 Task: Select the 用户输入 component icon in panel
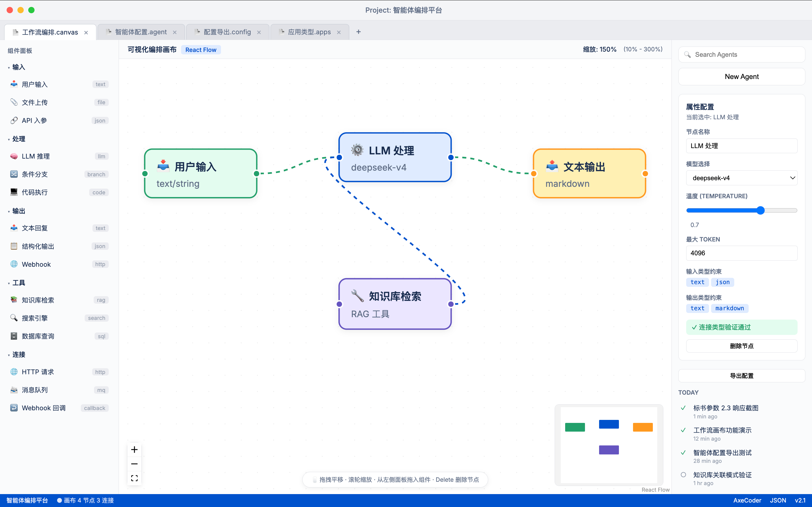[x=14, y=84]
